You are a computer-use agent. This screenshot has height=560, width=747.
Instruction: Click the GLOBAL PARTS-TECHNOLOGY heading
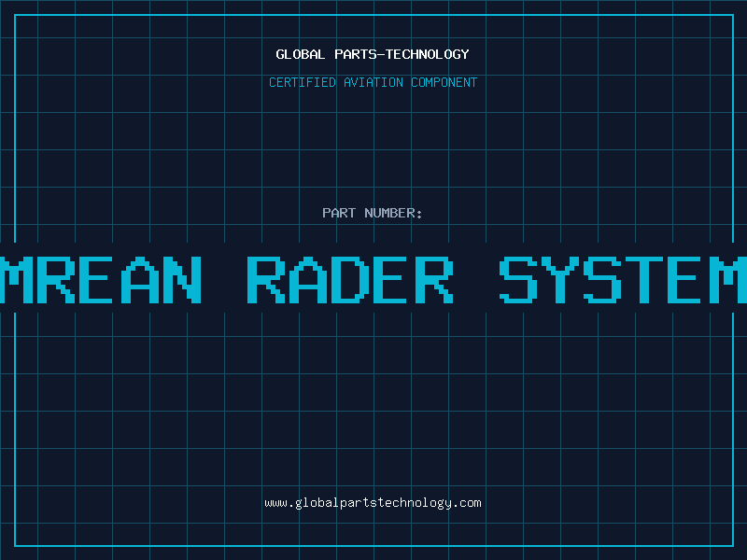[373, 54]
